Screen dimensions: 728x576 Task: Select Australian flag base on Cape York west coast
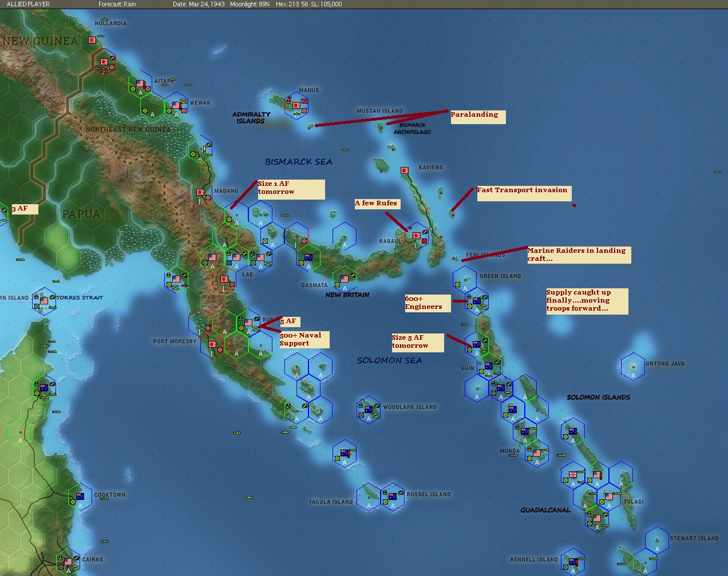[44, 388]
